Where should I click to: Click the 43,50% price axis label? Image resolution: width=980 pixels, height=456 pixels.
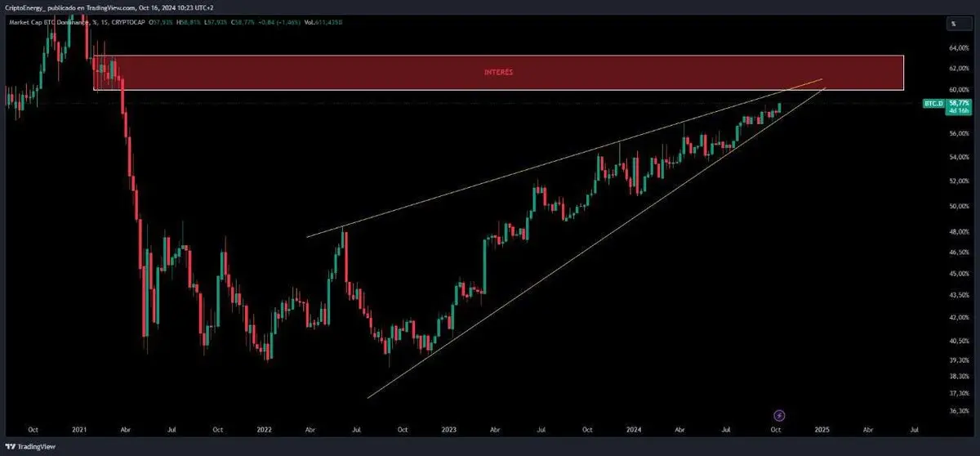959,295
